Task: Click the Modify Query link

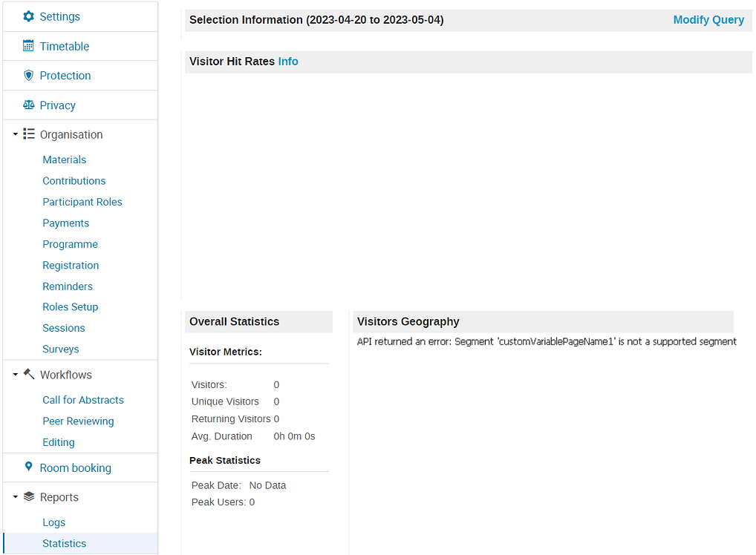Action: 708,20
